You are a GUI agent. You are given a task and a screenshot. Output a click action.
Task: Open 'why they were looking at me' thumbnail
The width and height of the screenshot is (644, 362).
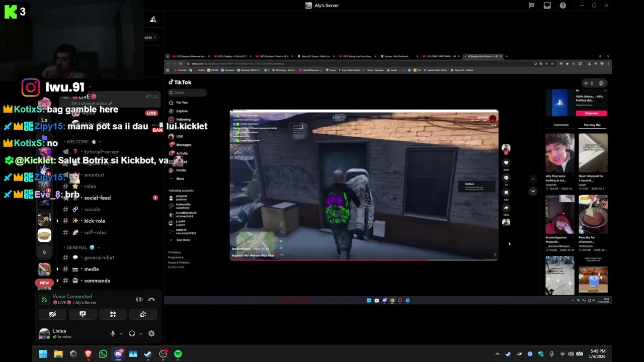(x=560, y=153)
